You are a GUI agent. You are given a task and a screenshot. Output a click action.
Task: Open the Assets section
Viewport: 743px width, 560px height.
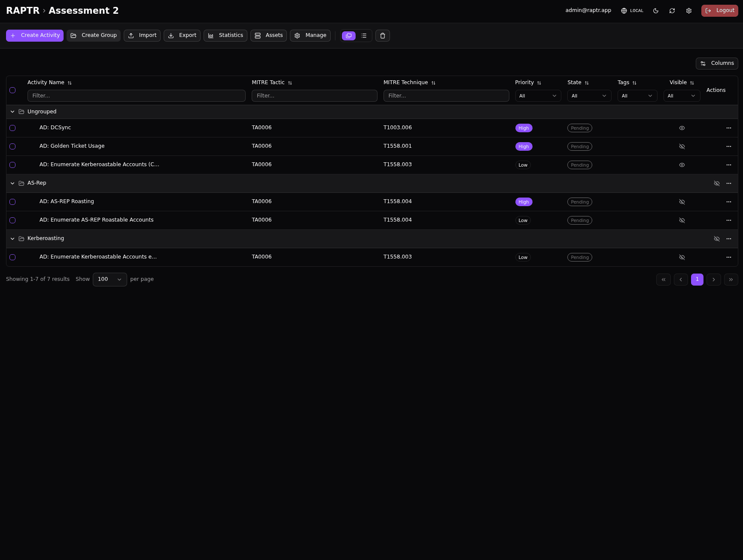tap(268, 36)
